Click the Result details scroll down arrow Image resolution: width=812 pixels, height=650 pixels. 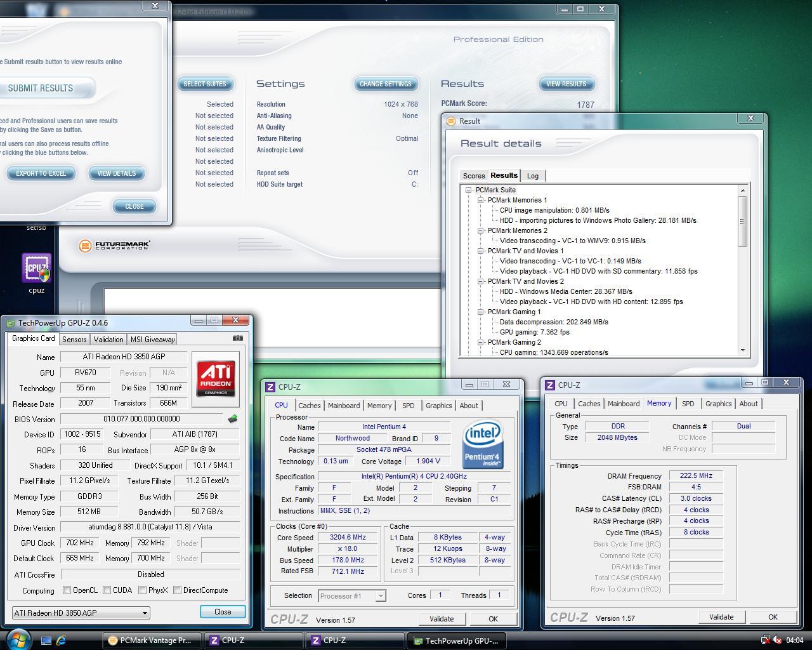click(742, 350)
